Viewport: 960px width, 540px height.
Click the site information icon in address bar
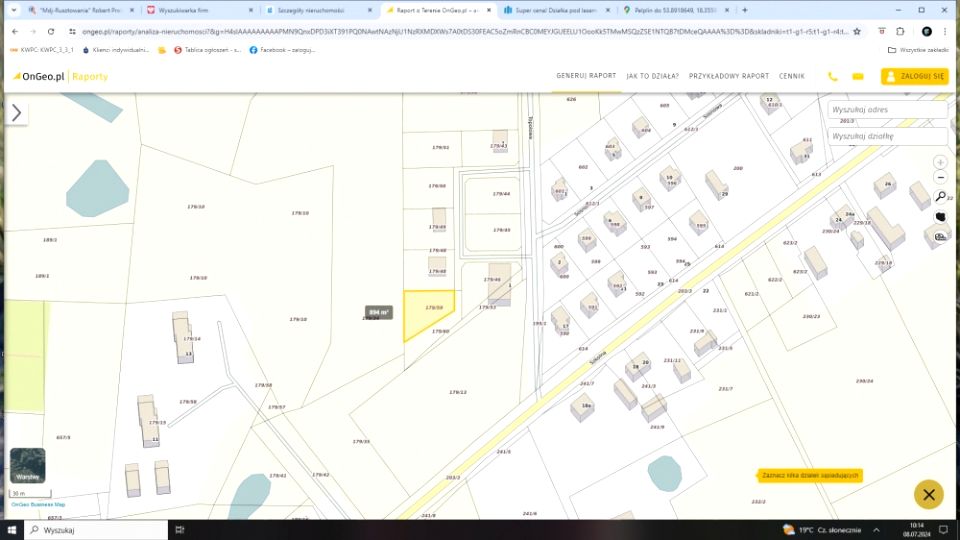coord(72,31)
